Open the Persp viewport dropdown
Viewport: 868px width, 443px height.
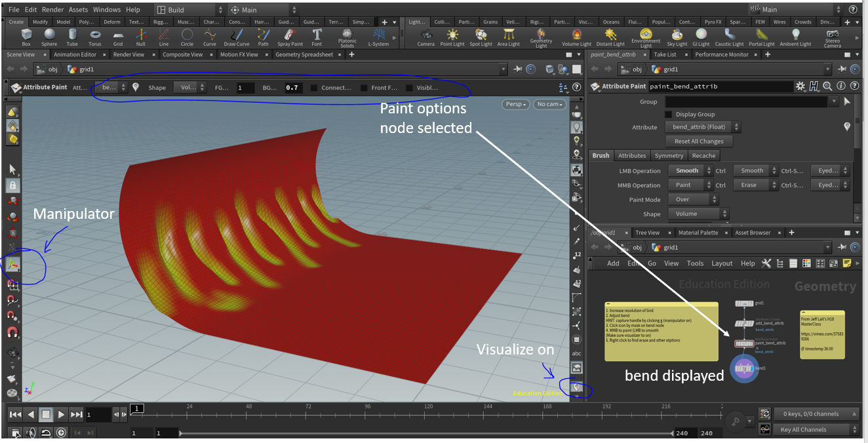[516, 104]
